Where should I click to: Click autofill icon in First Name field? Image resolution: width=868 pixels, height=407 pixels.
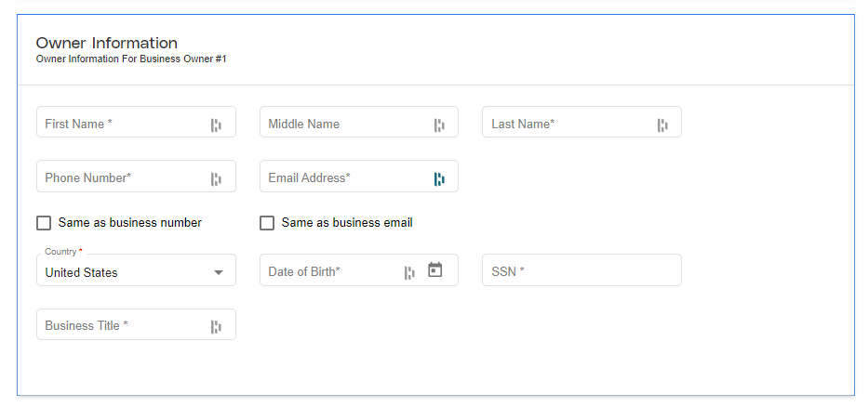point(216,125)
